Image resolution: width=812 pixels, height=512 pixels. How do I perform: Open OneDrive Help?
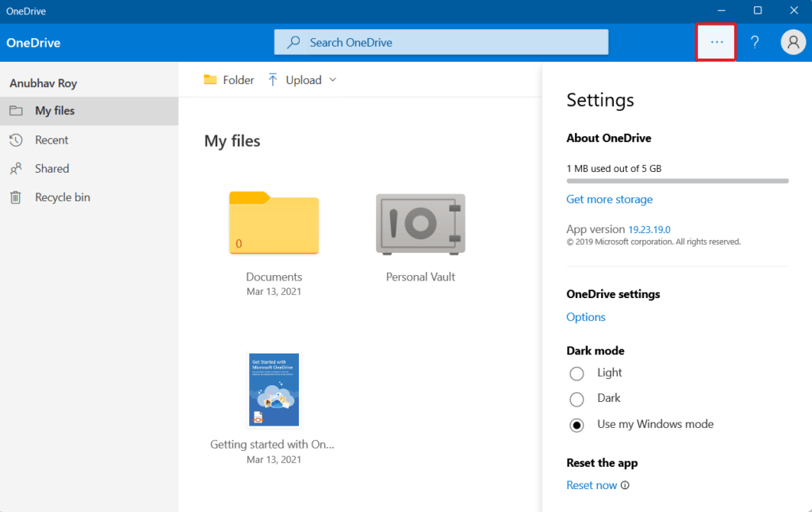(754, 42)
